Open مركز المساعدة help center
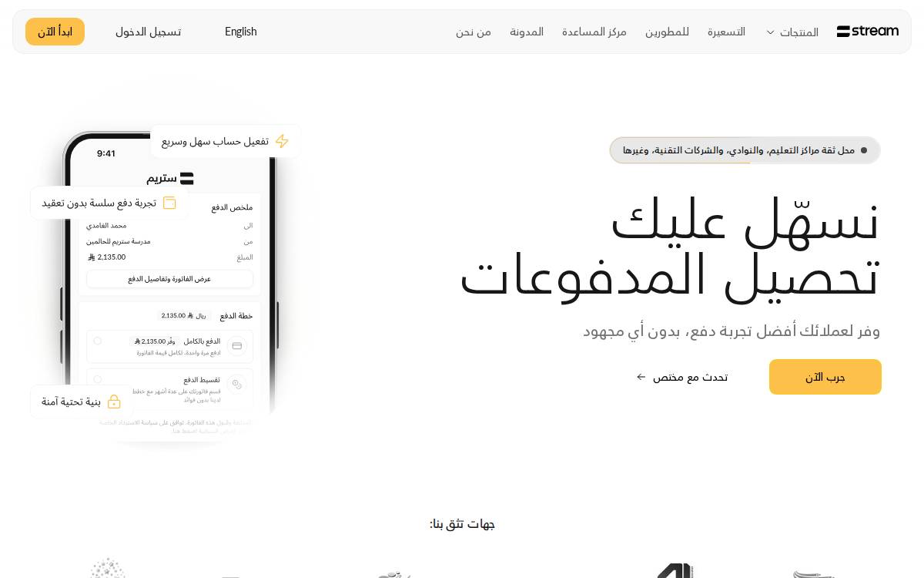 coord(594,32)
